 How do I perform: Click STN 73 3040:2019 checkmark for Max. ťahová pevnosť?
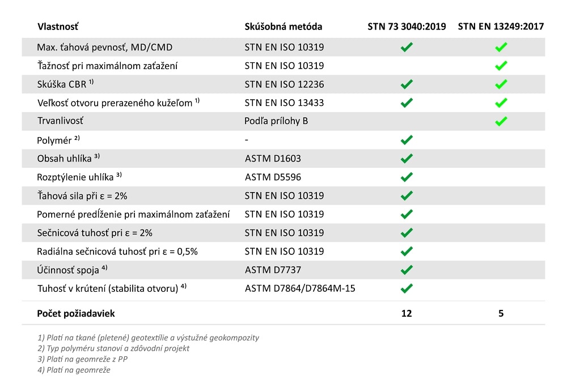point(407,47)
